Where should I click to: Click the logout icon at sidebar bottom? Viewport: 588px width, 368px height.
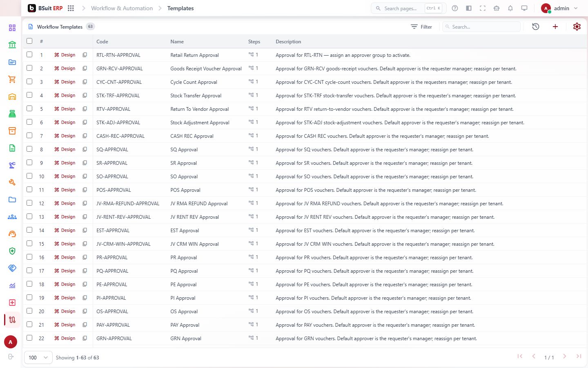click(11, 357)
